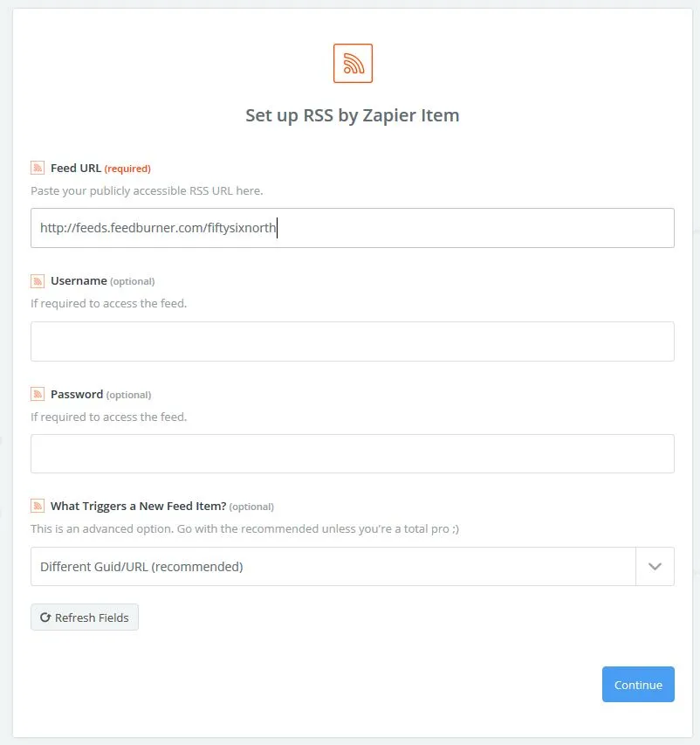The width and height of the screenshot is (700, 745).
Task: Click the blue Continue button
Action: coord(638,684)
